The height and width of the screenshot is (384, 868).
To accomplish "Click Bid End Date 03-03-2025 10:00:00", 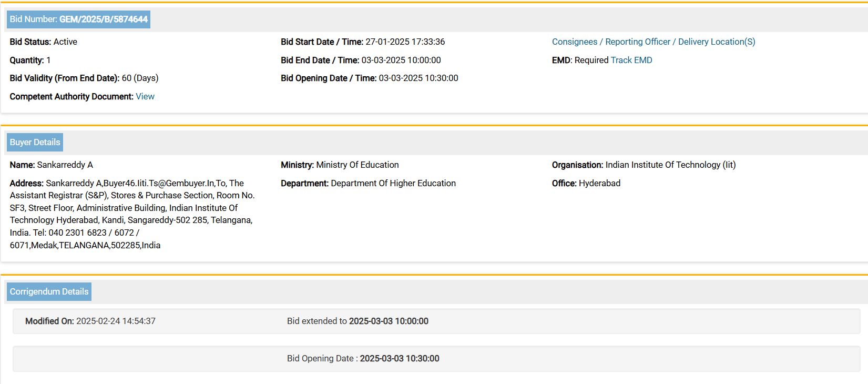I will 361,60.
